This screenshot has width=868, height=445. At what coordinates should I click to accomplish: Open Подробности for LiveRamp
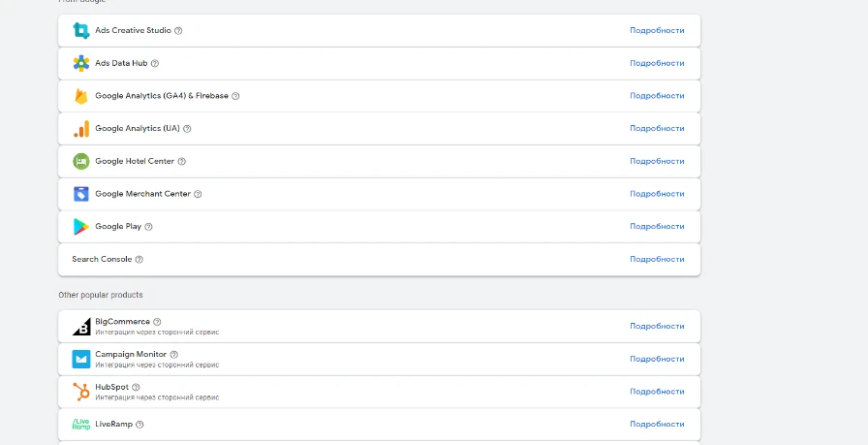pos(657,425)
